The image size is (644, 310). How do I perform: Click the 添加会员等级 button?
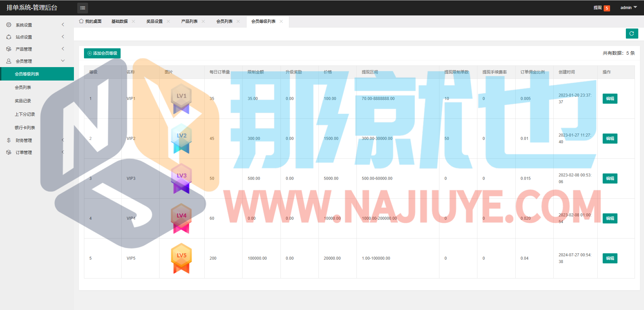tap(102, 53)
